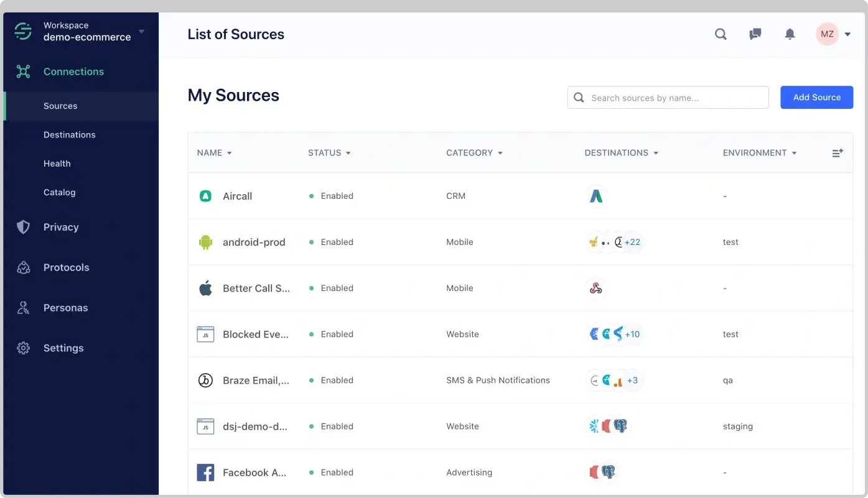Click the Add Source button

pos(816,97)
